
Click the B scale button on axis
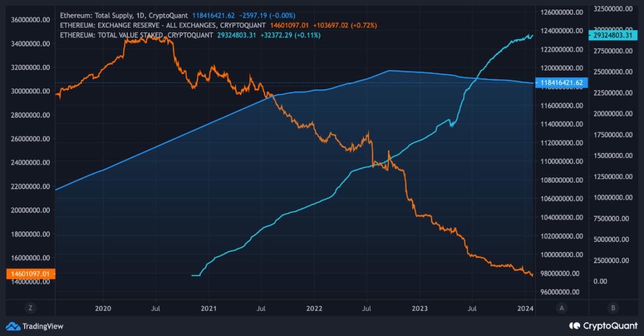pyautogui.click(x=613, y=308)
